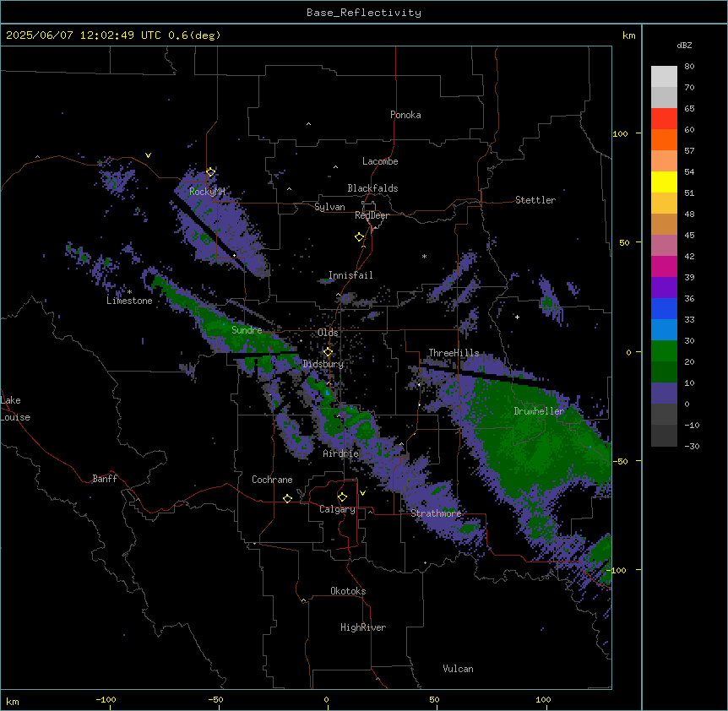Click the Innisfail city label
The width and height of the screenshot is (728, 711).
[x=350, y=275]
